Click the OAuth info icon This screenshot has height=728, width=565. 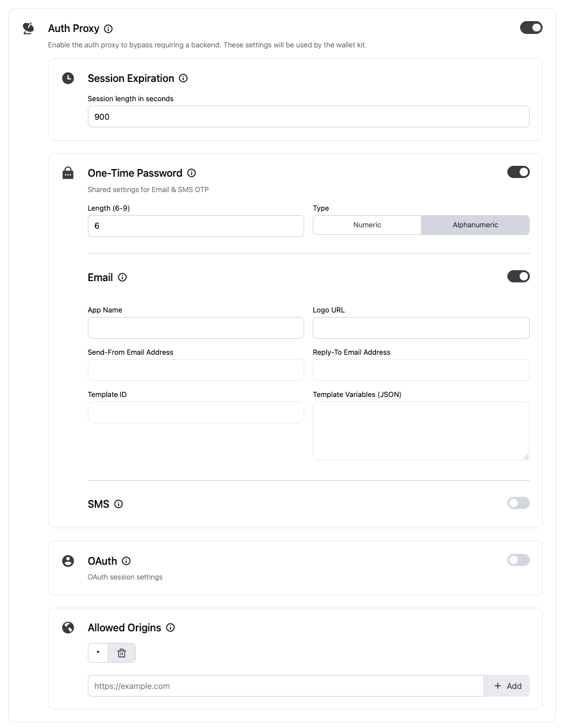(x=126, y=561)
